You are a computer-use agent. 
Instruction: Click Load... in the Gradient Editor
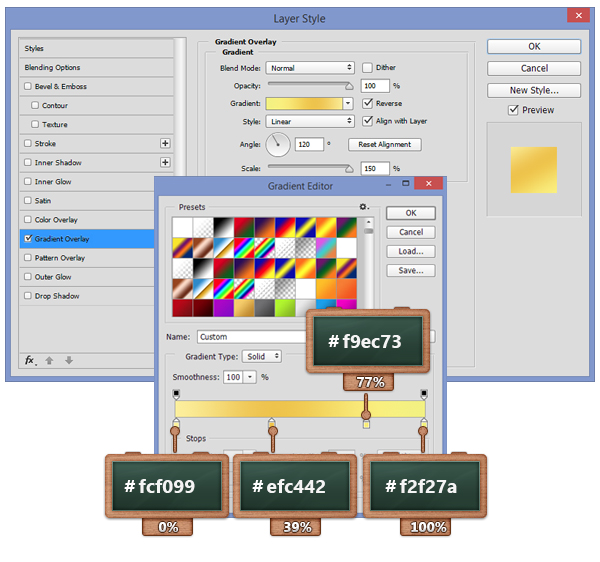click(411, 251)
